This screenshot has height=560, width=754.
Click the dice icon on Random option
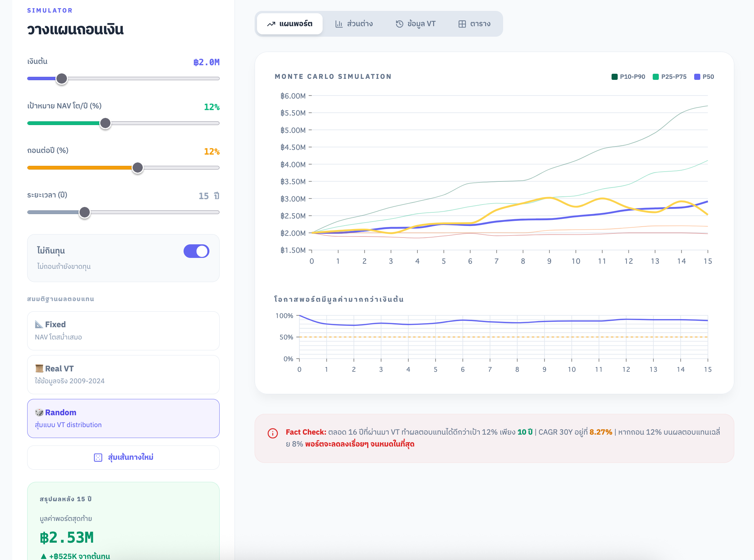click(39, 413)
